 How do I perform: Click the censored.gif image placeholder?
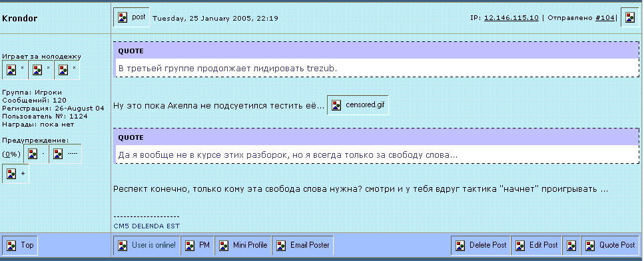coord(358,105)
